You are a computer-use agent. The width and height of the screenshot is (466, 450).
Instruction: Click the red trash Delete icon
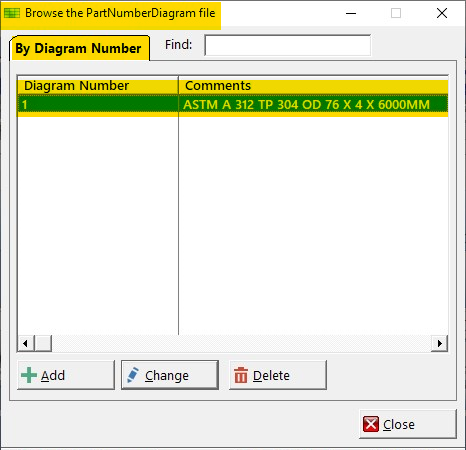(x=241, y=375)
